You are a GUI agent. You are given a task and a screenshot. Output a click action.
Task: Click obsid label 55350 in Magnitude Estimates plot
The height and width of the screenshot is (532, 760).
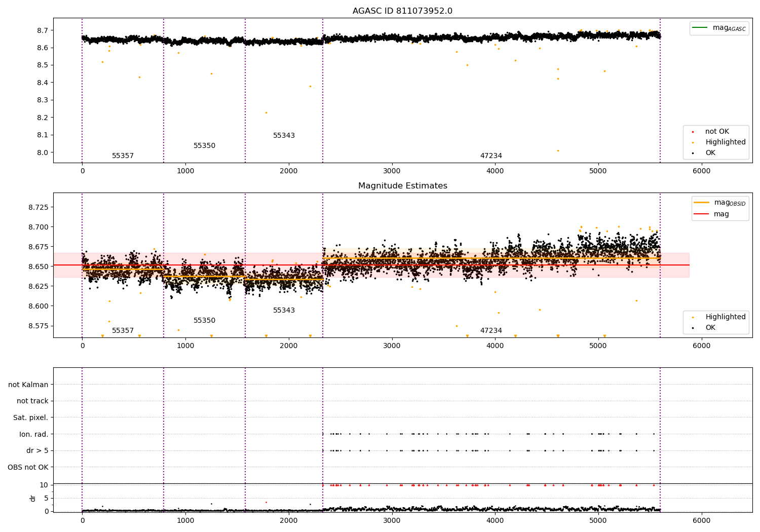pyautogui.click(x=204, y=321)
